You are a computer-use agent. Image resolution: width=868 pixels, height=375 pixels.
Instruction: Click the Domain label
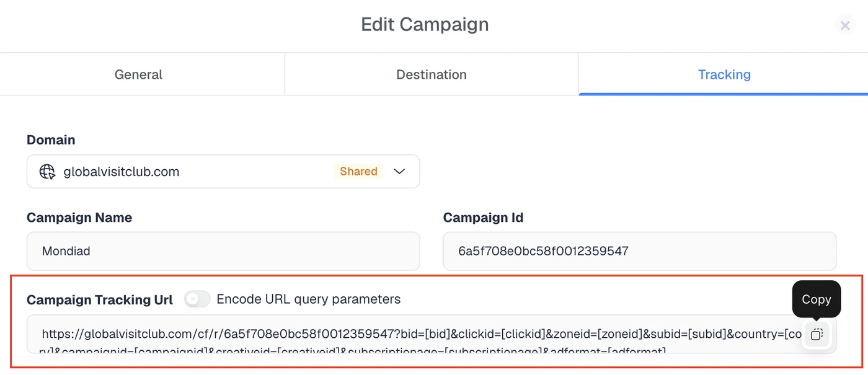pyautogui.click(x=51, y=140)
